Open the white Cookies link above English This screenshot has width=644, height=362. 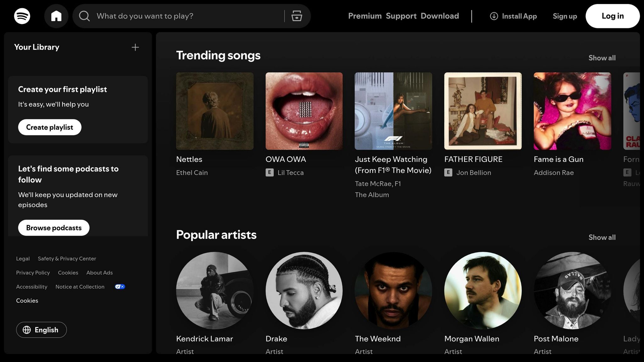click(27, 301)
